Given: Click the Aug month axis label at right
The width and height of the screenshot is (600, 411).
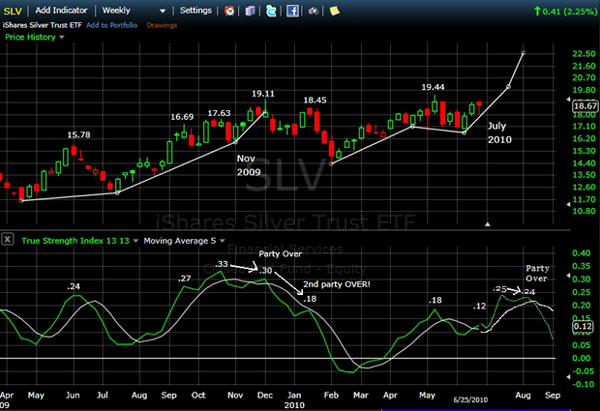Looking at the screenshot, I should tap(523, 395).
